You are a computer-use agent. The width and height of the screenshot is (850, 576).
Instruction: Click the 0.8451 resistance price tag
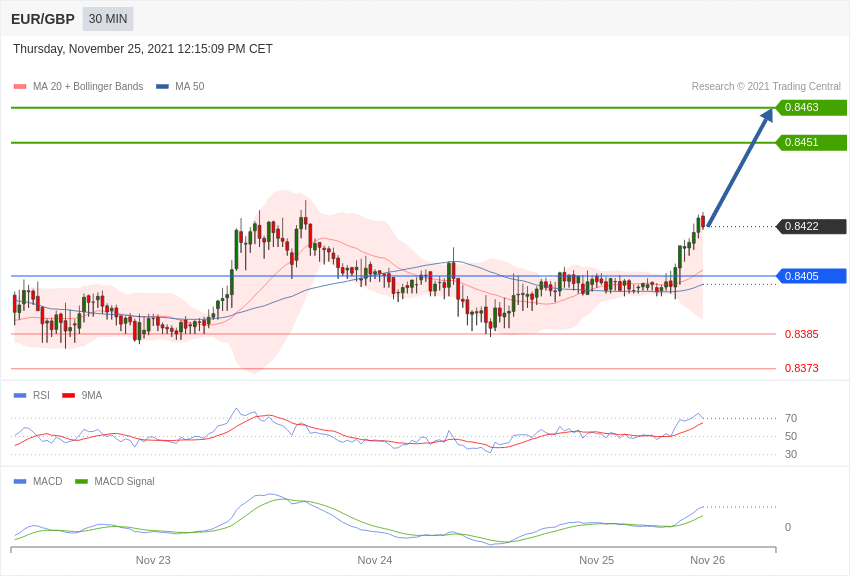point(812,143)
